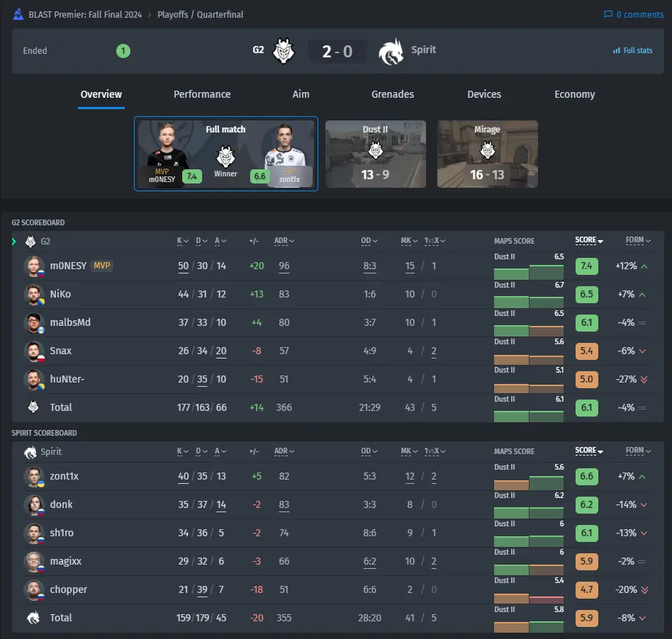Switch to the Overview tab
The height and width of the screenshot is (639, 672).
click(x=101, y=94)
